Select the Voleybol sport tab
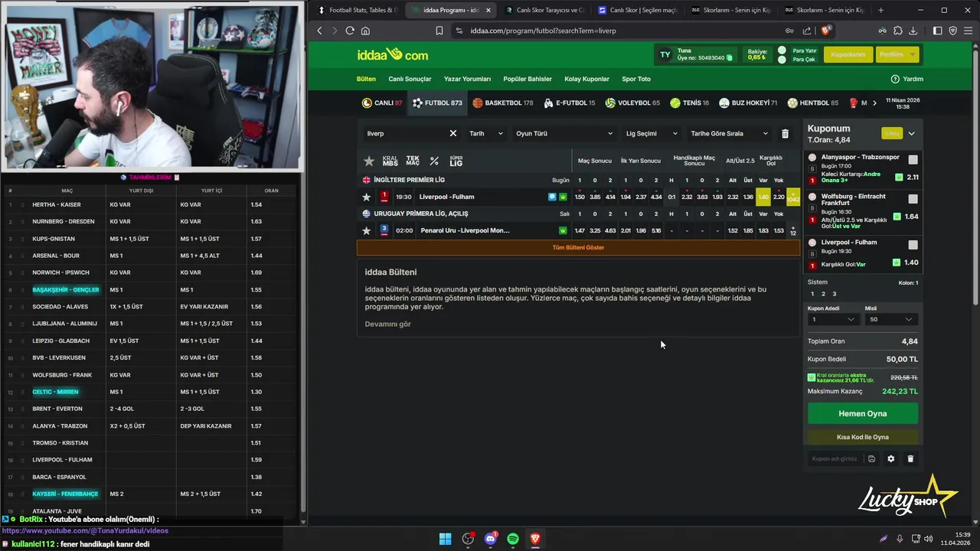This screenshot has height=551, width=980. [x=632, y=103]
